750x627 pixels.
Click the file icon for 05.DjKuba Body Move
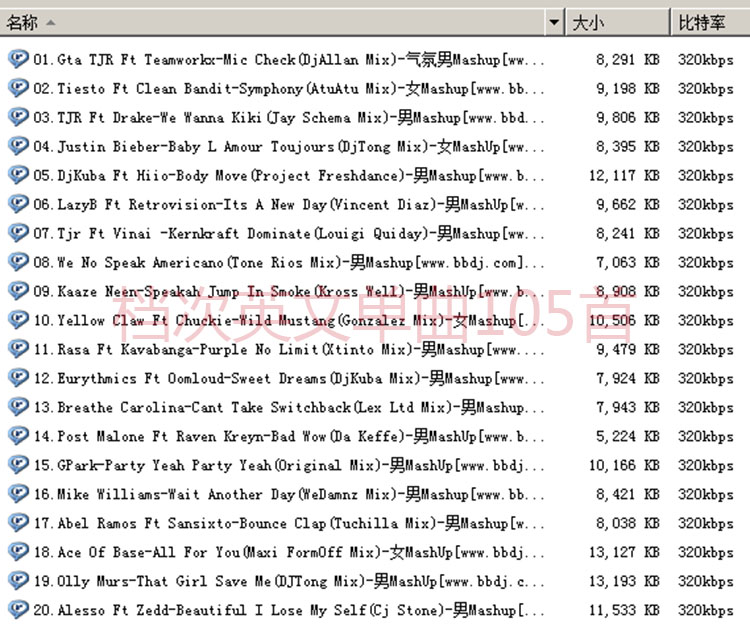click(x=18, y=175)
